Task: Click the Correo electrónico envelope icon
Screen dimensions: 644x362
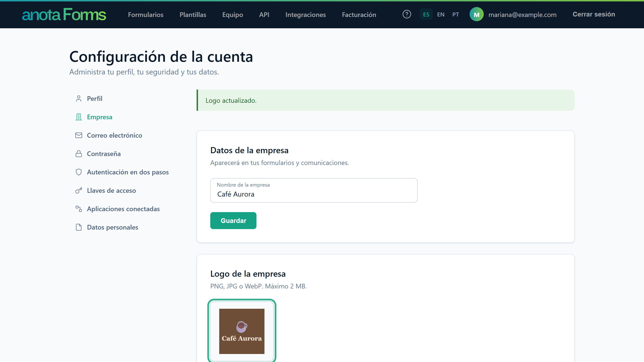Action: (78, 135)
